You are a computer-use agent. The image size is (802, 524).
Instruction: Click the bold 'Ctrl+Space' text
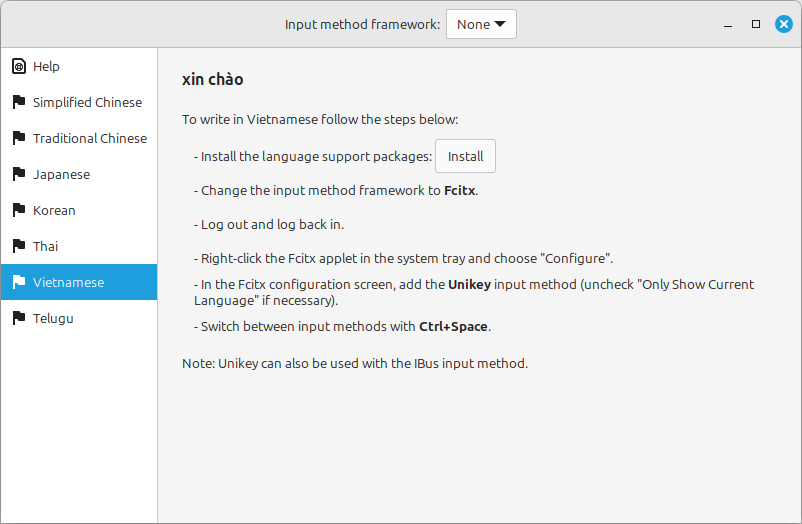pyautogui.click(x=453, y=326)
